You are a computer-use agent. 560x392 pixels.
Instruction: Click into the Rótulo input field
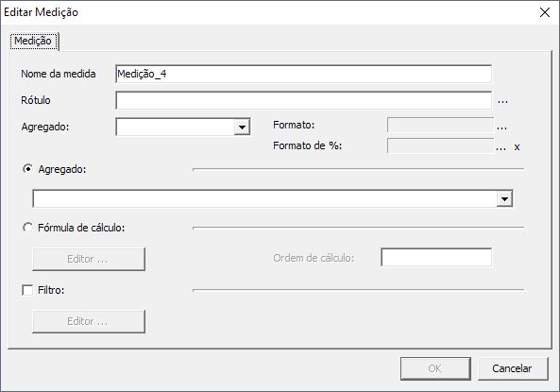(303, 100)
